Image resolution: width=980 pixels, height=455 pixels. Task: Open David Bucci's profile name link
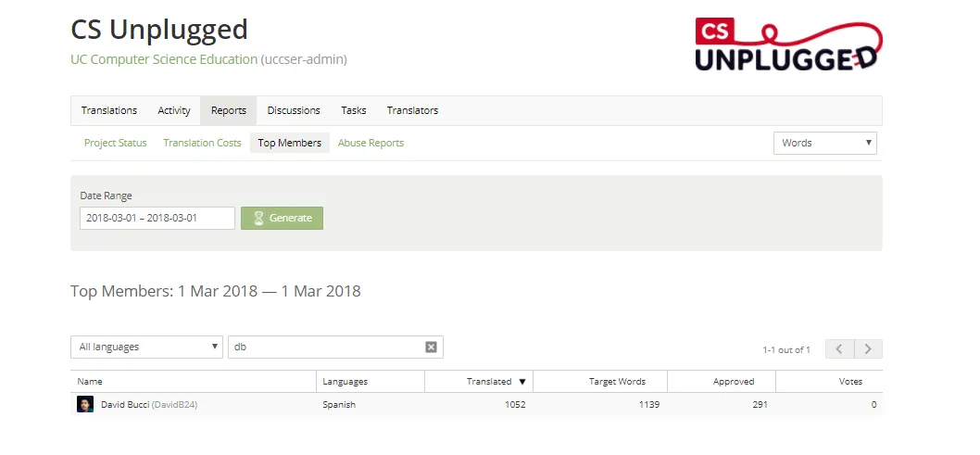pos(125,404)
